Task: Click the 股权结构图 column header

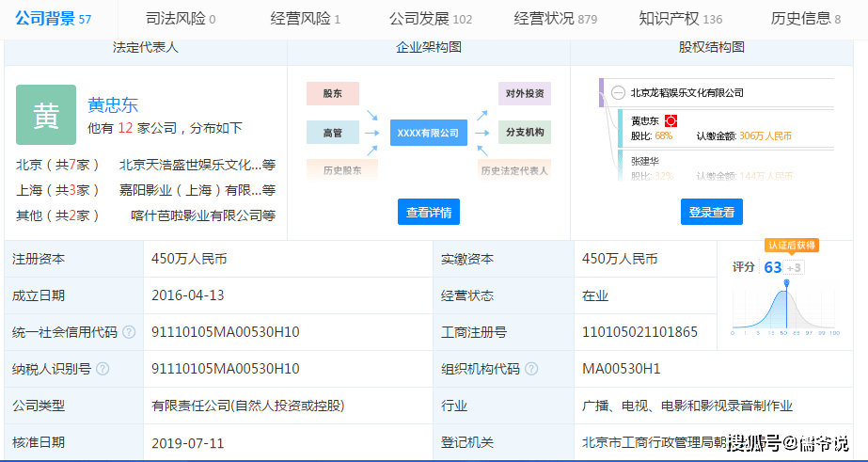Action: 711,47
